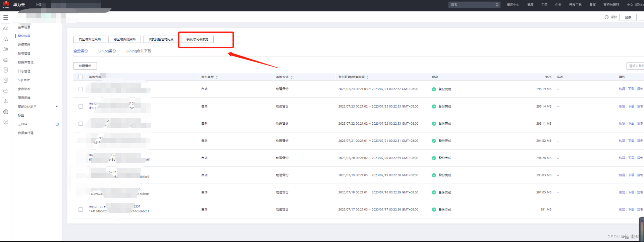
Task: Switch to the 全量备份 tab
Action: tap(80, 51)
